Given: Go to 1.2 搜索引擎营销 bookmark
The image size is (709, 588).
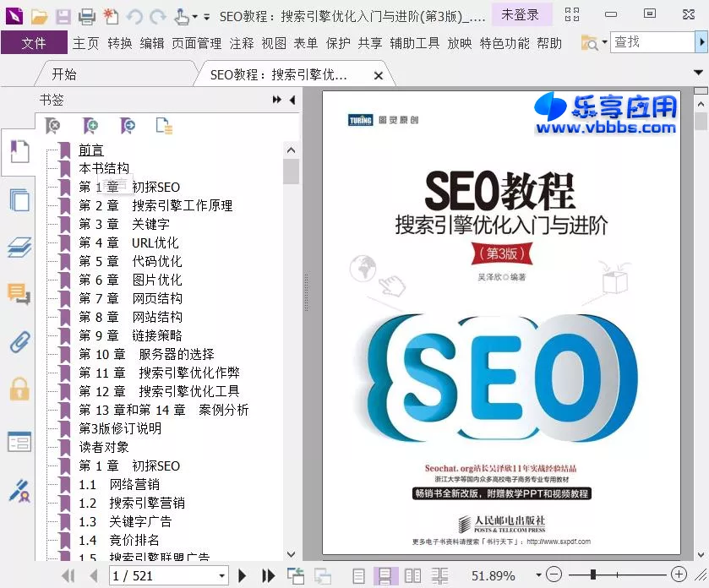Looking at the screenshot, I should tap(132, 503).
